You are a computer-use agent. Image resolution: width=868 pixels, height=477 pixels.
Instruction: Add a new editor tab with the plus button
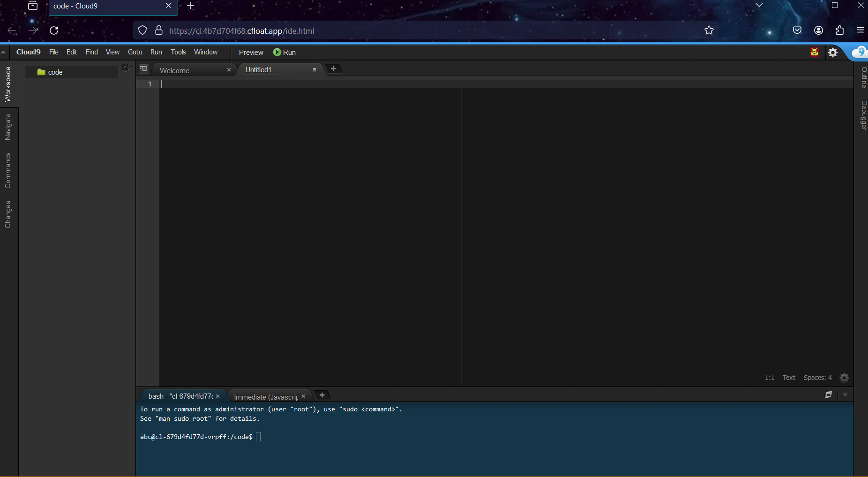click(333, 68)
